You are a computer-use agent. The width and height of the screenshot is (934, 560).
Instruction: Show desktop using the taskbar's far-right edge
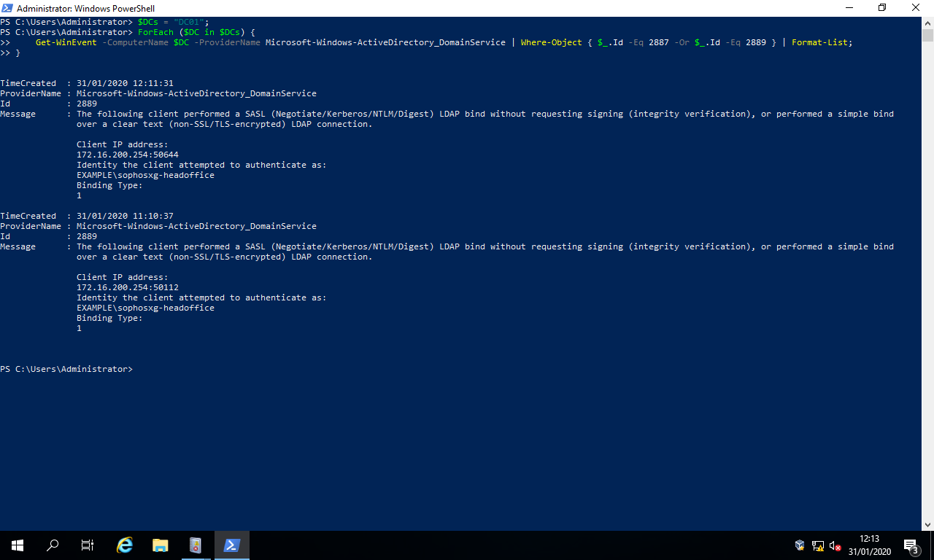coord(932,545)
